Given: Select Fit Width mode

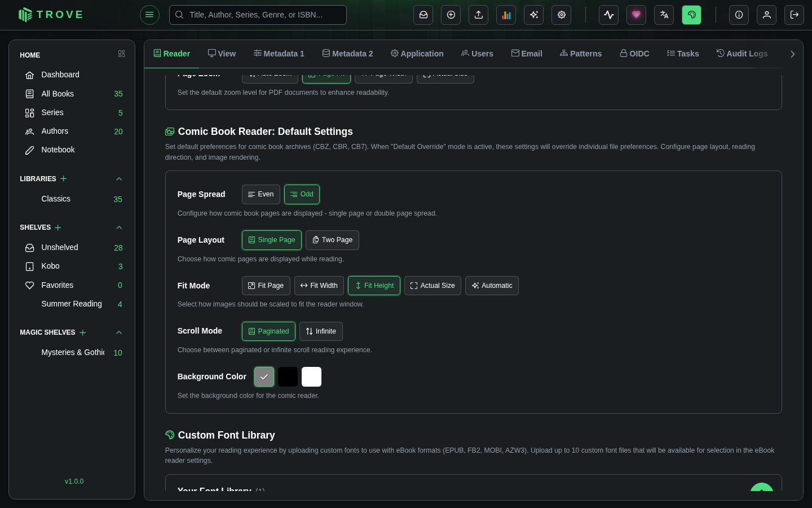Looking at the screenshot, I should (319, 286).
